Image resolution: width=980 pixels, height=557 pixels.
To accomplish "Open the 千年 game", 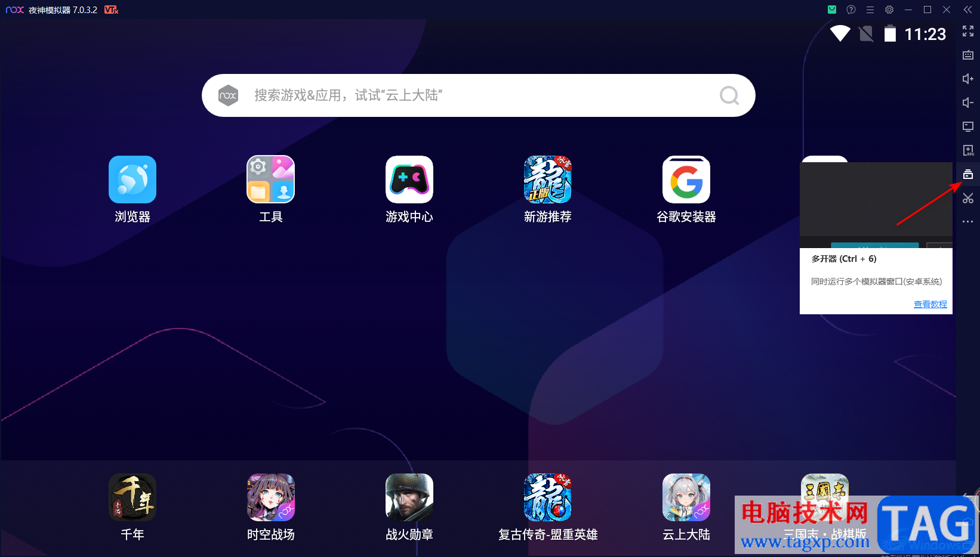I will 132,497.
